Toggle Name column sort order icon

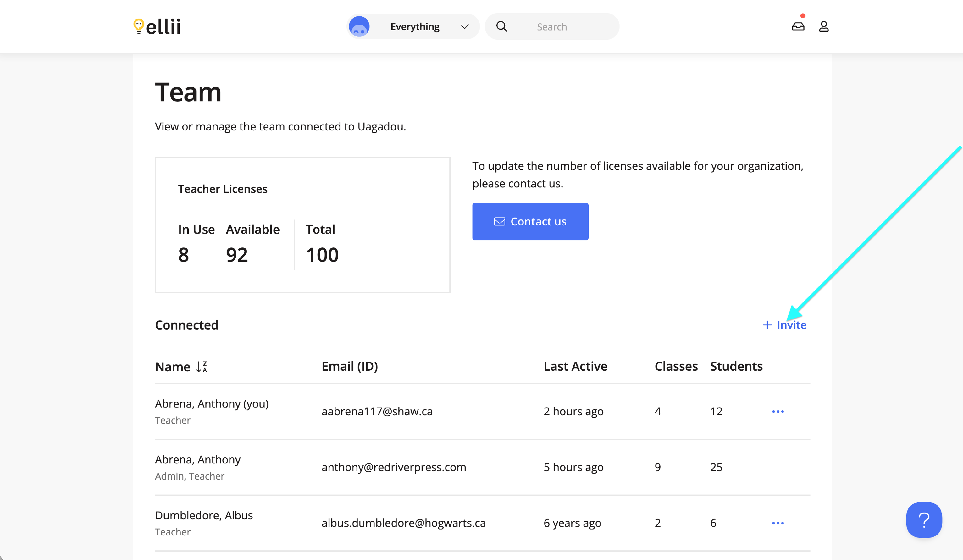click(202, 367)
